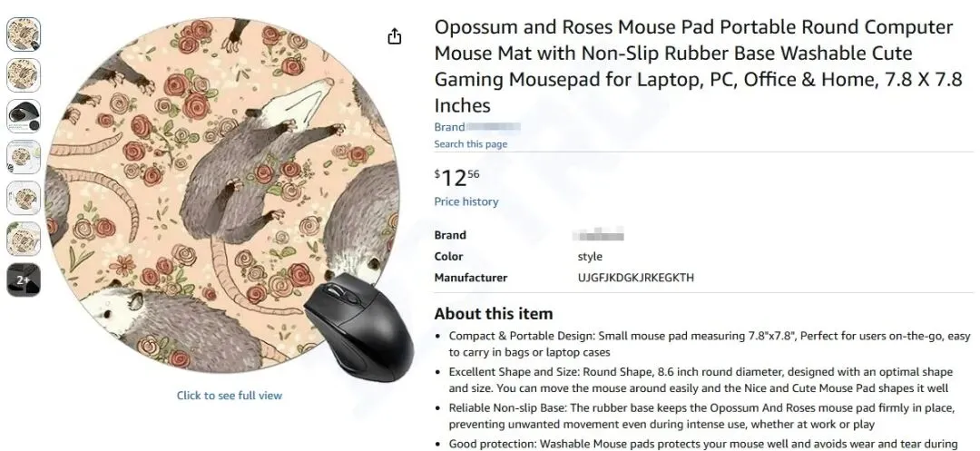
Task: Select the second thumbnail showing plain round pad
Action: point(24,75)
